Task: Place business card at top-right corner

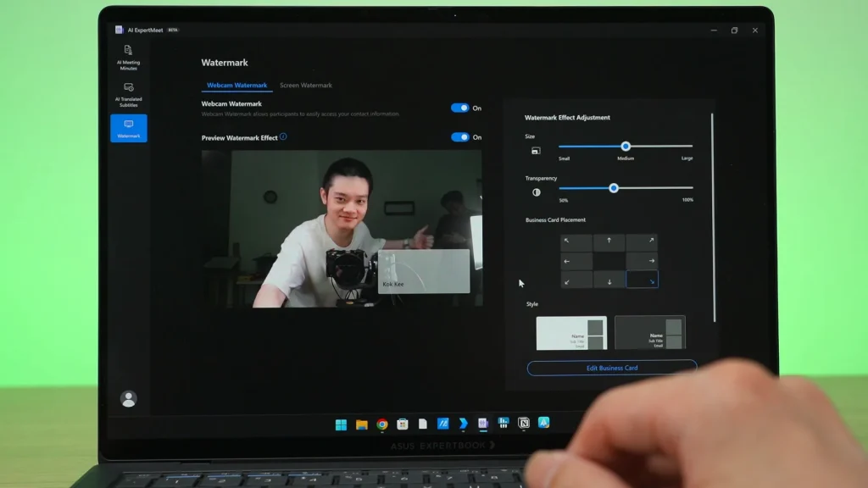Action: [642, 241]
